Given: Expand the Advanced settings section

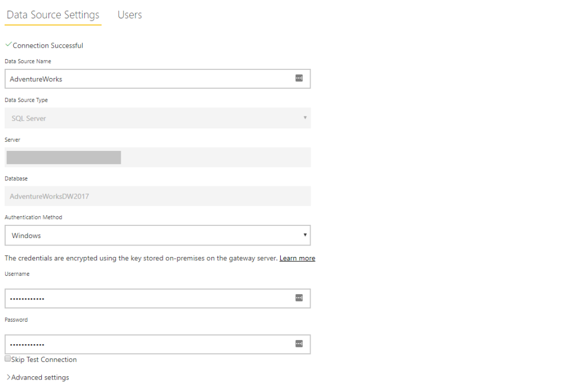Looking at the screenshot, I should coord(38,377).
